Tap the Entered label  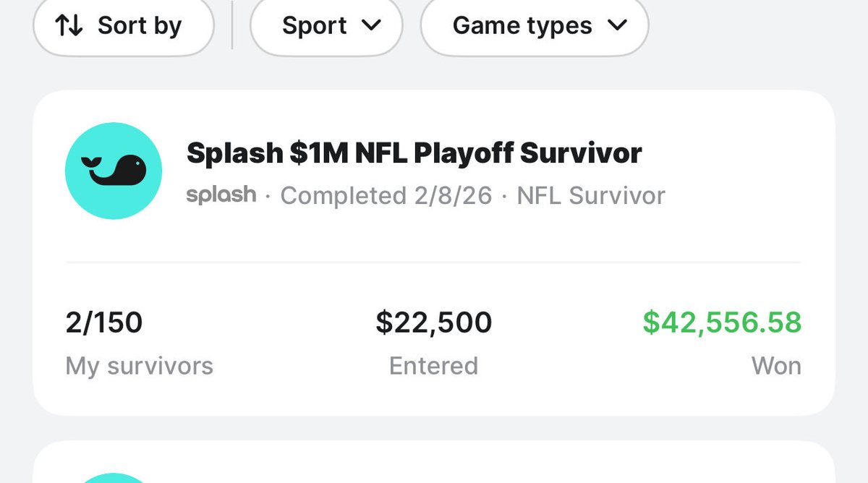coord(433,366)
